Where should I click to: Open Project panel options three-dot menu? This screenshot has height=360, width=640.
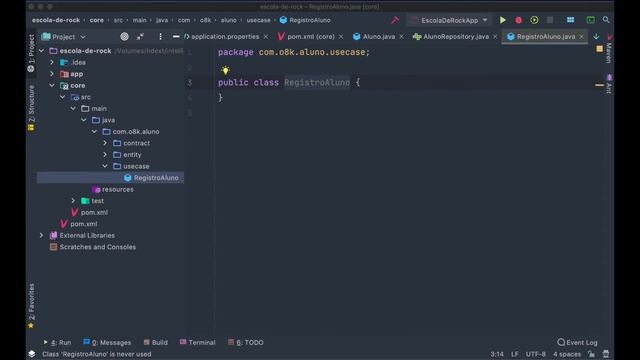click(x=160, y=37)
